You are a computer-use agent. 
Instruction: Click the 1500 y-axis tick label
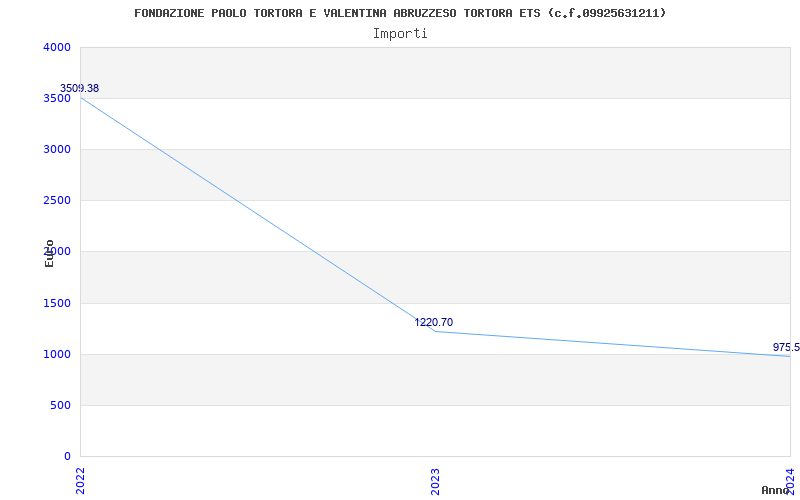pyautogui.click(x=57, y=304)
